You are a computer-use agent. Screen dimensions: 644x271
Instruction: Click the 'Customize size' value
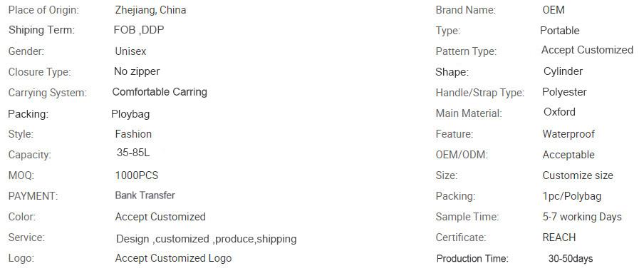[578, 175]
